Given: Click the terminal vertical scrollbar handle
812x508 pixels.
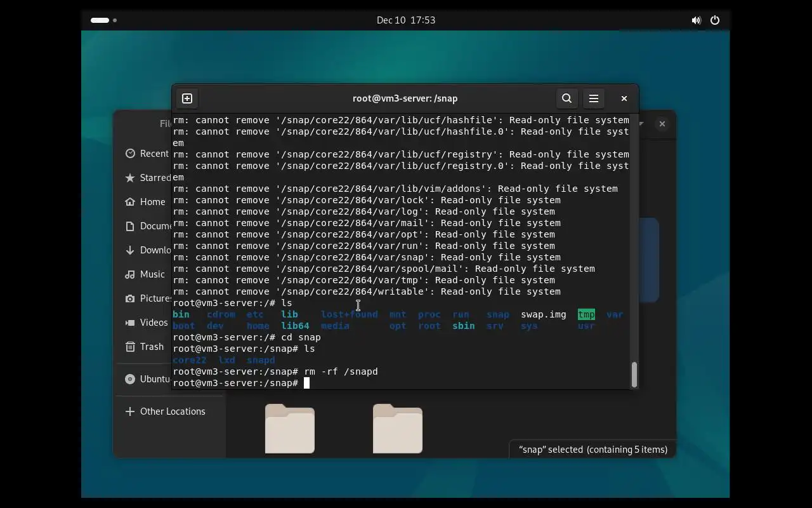Looking at the screenshot, I should click(634, 374).
